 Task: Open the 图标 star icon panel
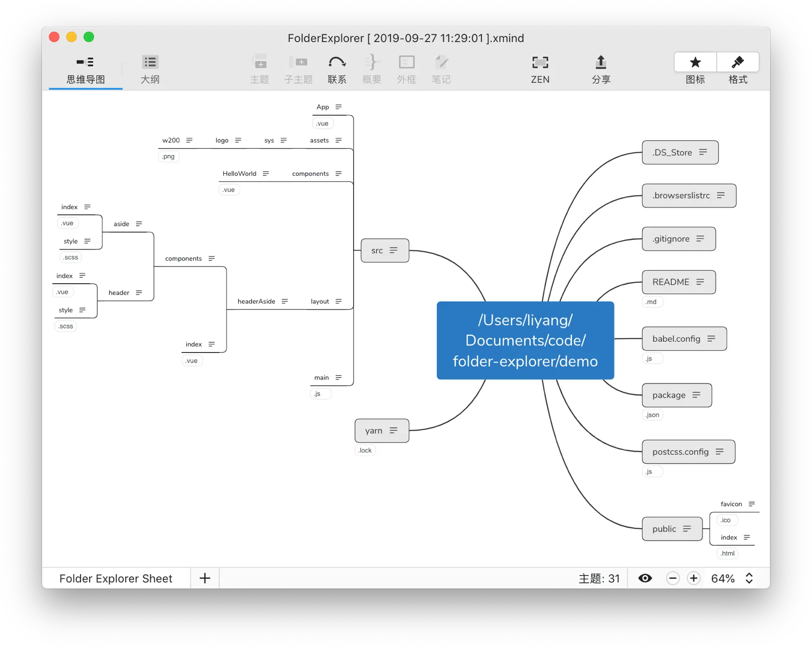695,62
